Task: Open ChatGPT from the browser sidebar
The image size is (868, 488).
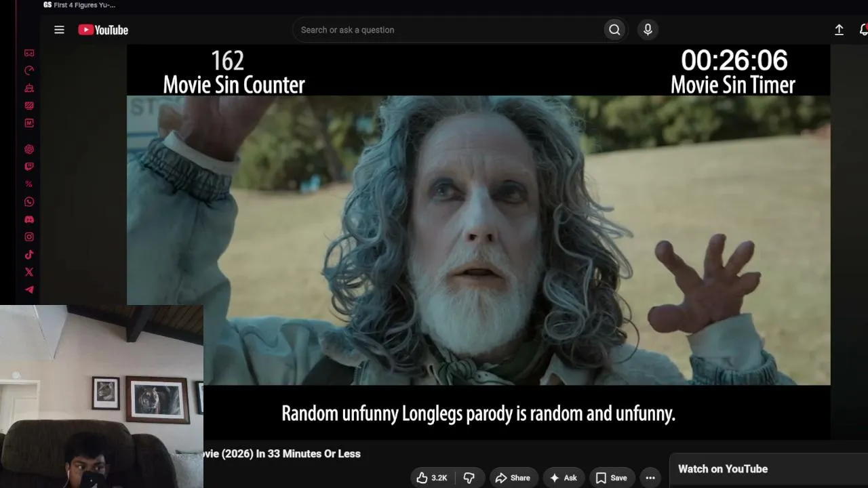Action: pos(29,149)
